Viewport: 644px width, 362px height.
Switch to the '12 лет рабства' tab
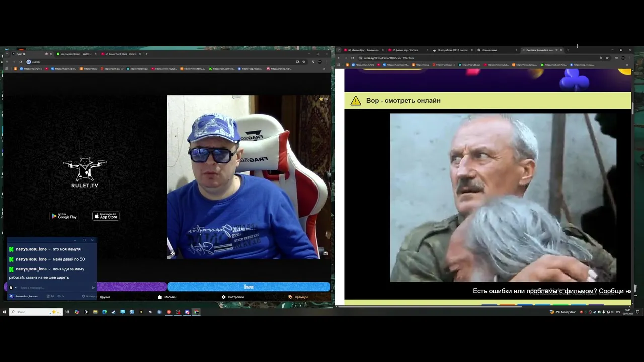tap(453, 50)
